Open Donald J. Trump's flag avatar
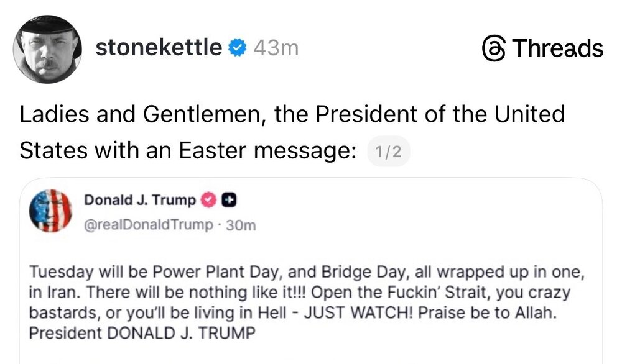The width and height of the screenshot is (622, 364). click(x=51, y=211)
